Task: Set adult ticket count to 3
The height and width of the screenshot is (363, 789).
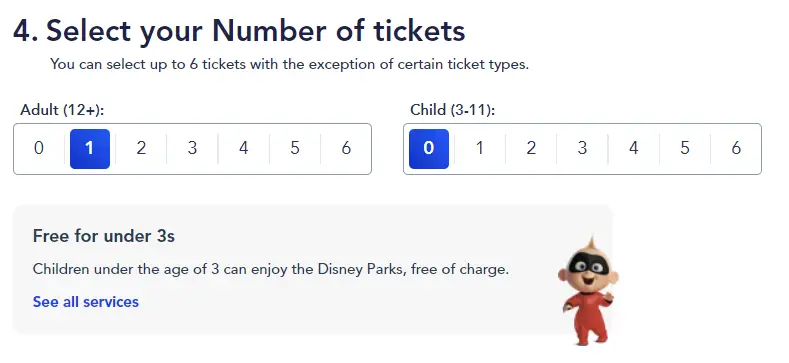Action: [192, 149]
